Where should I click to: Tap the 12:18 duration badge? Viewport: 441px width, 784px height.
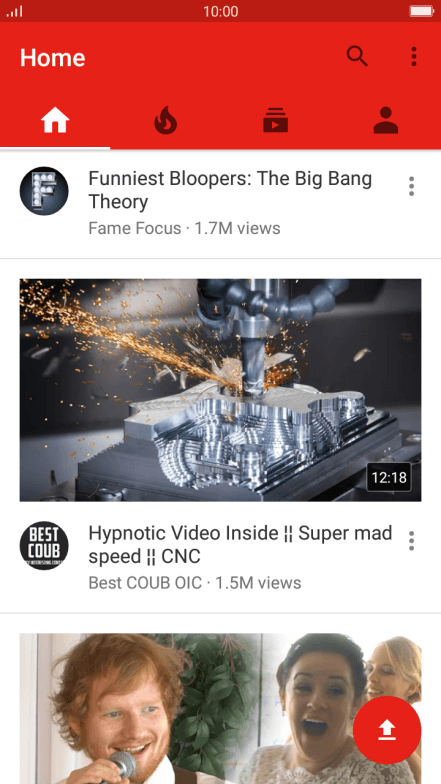(x=389, y=478)
